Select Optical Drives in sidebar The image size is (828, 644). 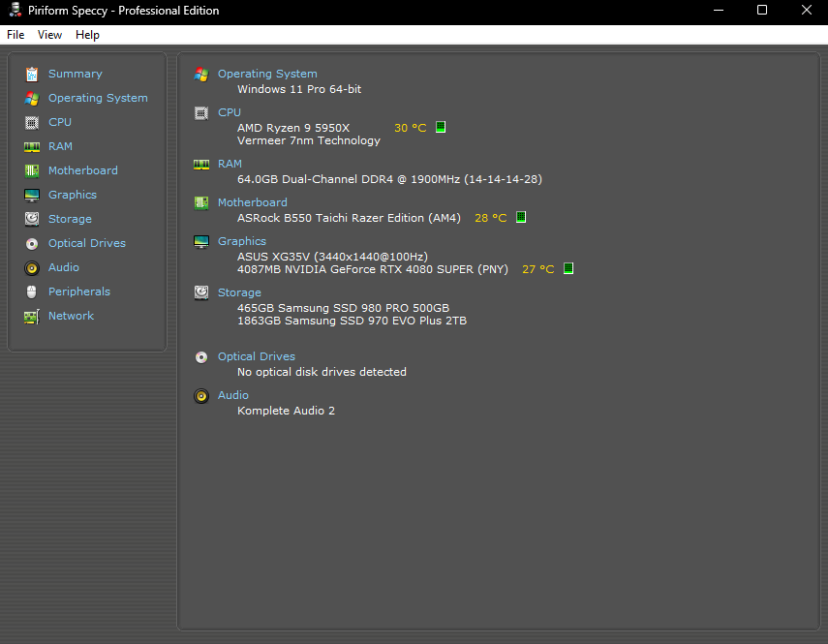[x=87, y=243]
